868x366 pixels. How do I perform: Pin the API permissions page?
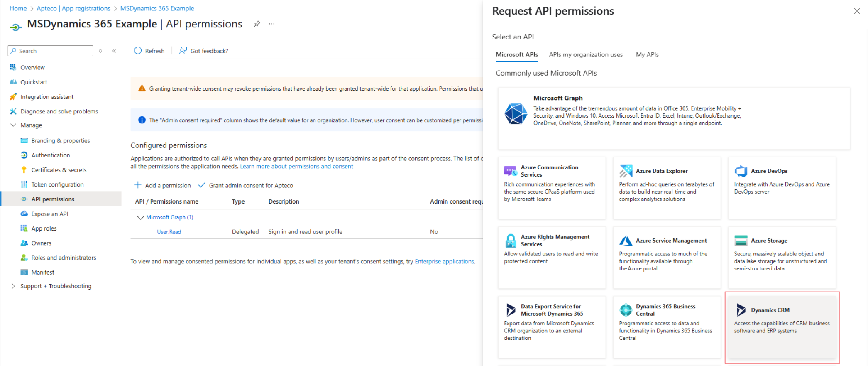click(257, 24)
